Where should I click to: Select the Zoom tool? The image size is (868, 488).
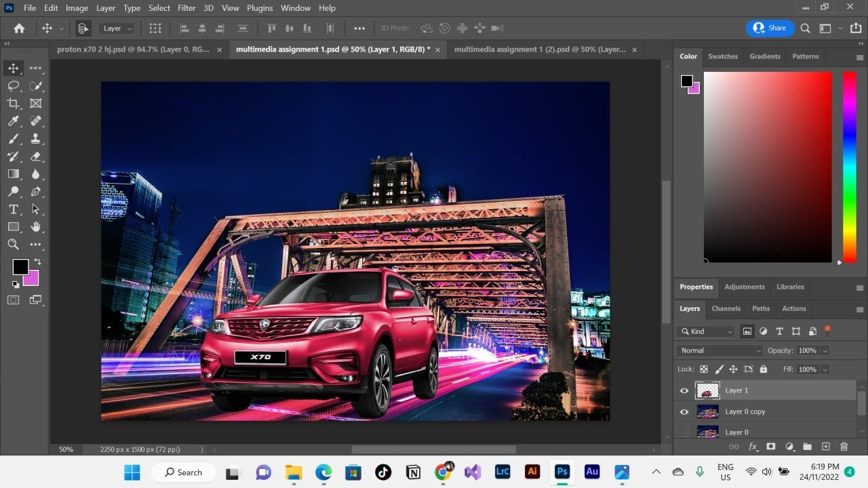(13, 245)
